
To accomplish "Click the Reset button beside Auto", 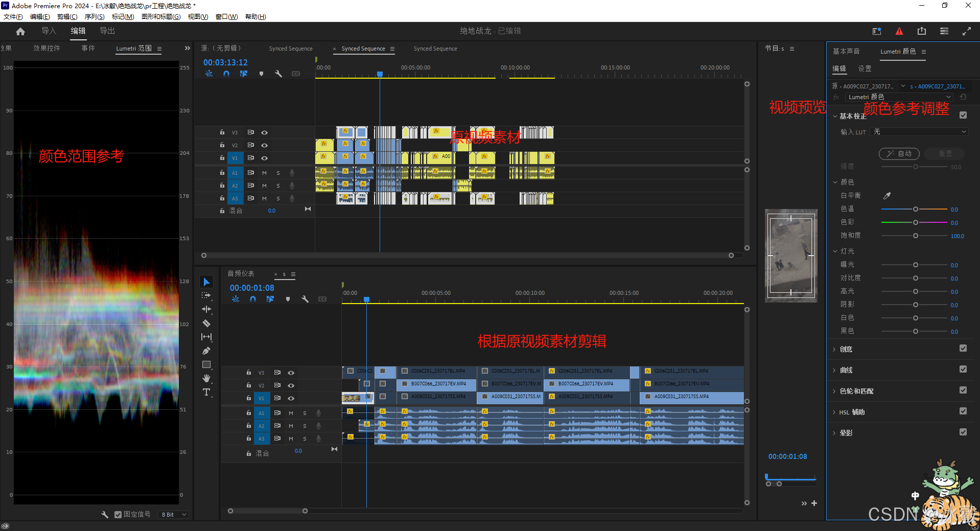I will [x=945, y=154].
